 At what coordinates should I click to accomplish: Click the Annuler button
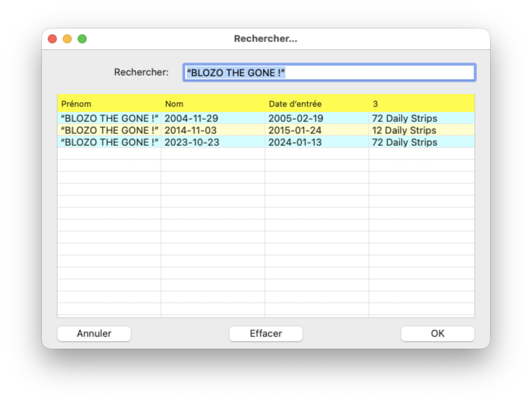[x=94, y=333]
